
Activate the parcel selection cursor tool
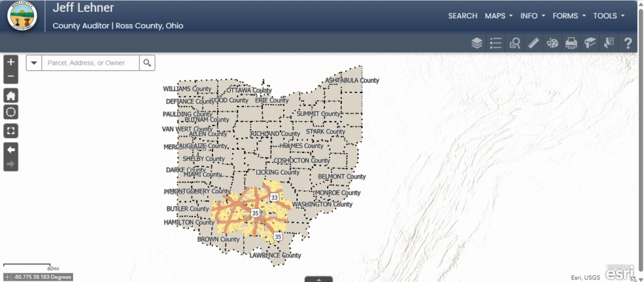(609, 43)
